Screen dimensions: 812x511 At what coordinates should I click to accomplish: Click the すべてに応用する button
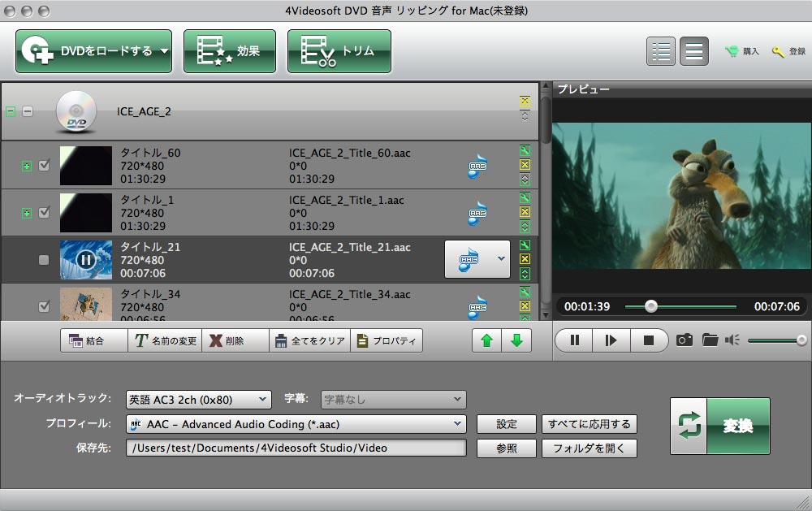click(x=590, y=424)
